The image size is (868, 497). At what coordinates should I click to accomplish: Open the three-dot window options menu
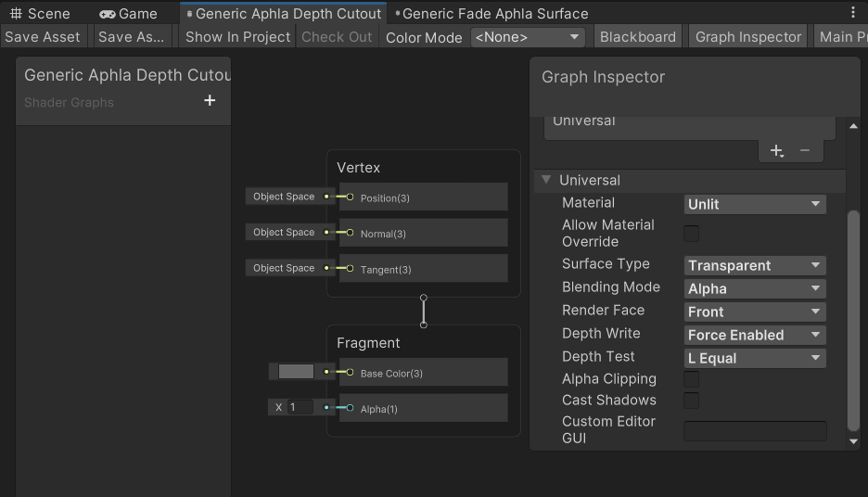[853, 13]
